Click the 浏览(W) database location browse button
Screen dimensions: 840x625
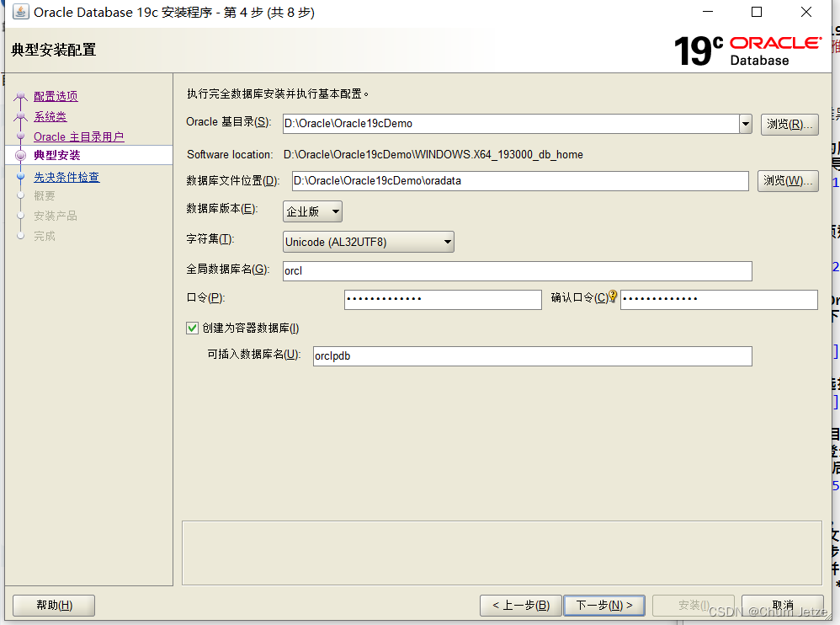coord(788,180)
